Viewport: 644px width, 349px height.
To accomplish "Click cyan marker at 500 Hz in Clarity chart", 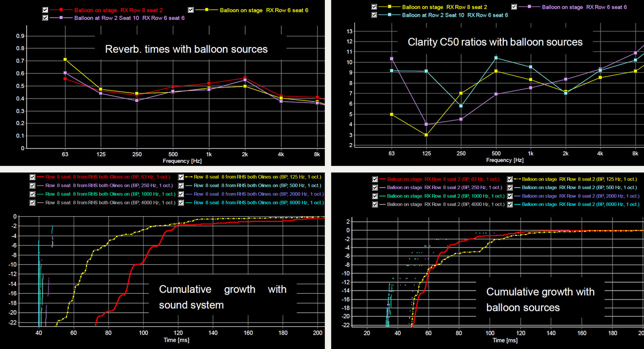I will 495,58.
